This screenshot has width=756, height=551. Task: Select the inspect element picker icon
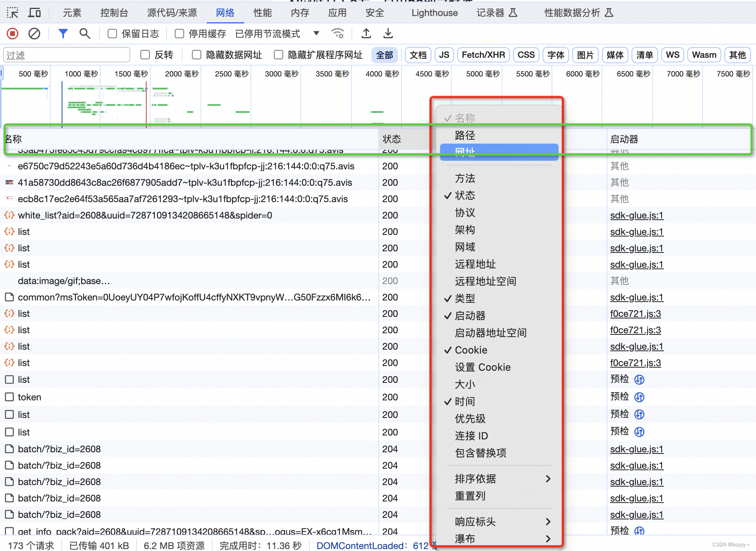point(12,13)
